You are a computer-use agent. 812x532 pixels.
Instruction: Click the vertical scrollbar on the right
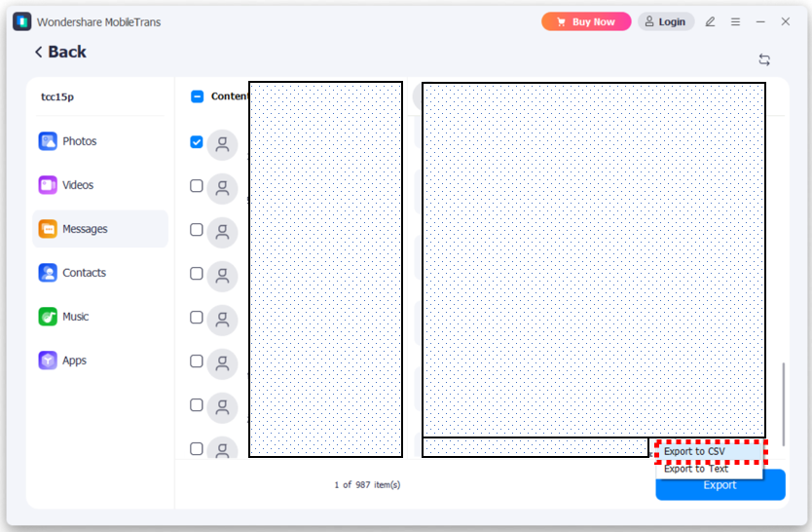784,399
